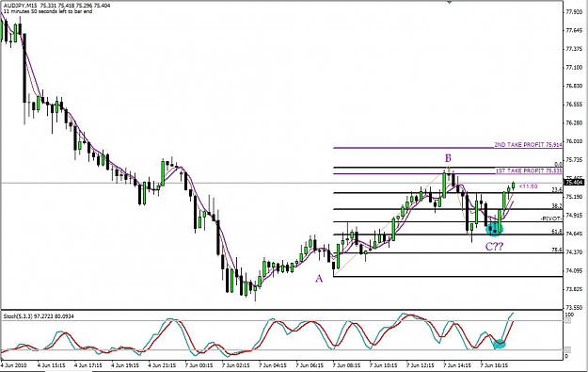Click the '11 minutes 50 seconds left to bar end' text
The width and height of the screenshot is (588, 372).
click(47, 11)
